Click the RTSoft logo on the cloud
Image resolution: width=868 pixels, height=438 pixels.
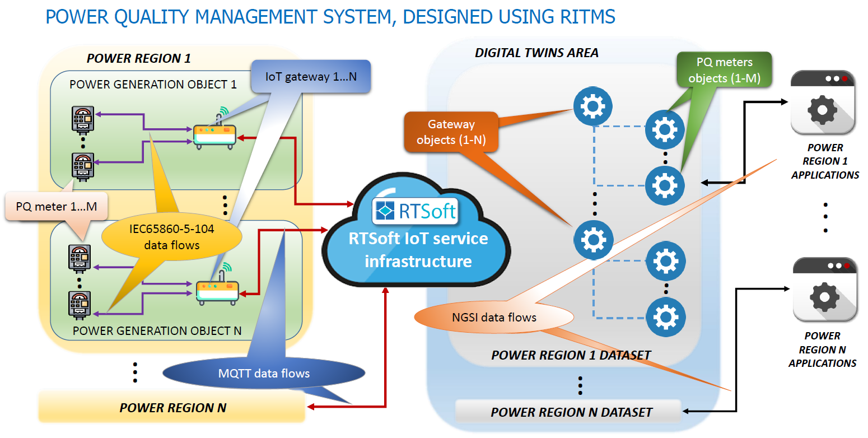coord(416,211)
